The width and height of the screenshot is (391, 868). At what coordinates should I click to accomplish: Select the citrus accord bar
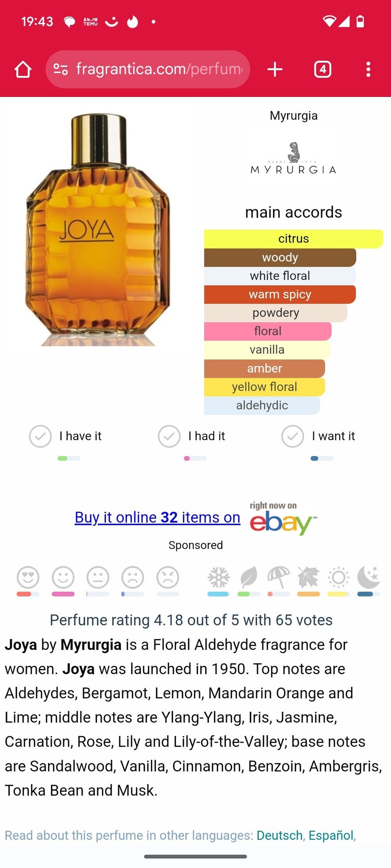click(294, 239)
